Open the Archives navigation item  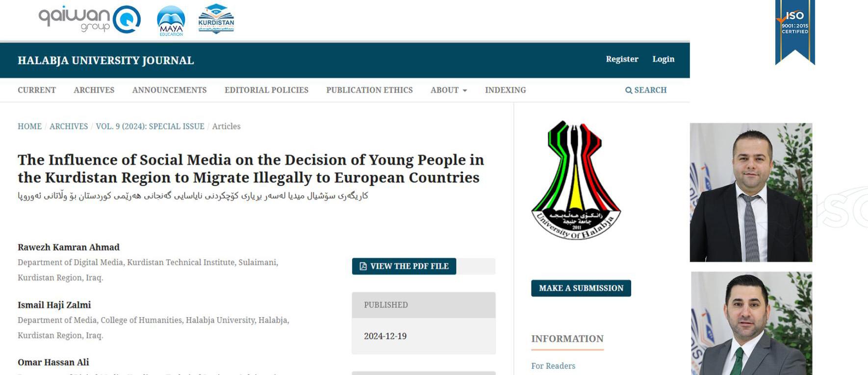click(94, 90)
